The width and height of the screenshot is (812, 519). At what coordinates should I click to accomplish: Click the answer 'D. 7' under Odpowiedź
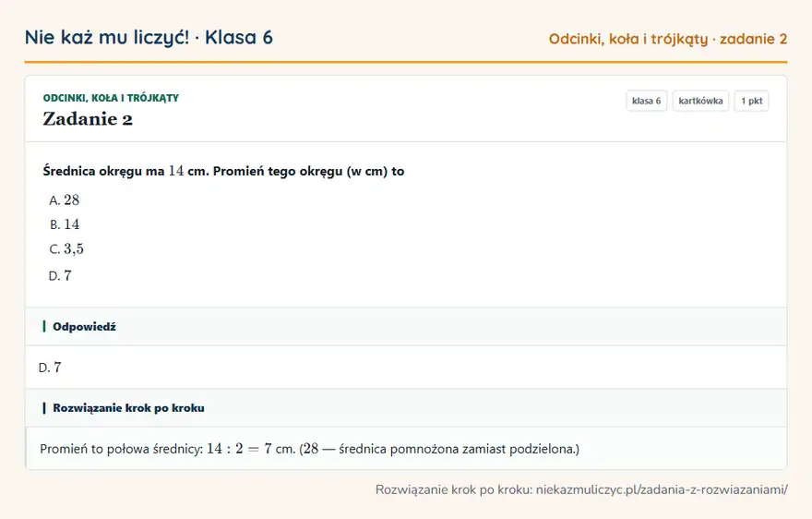50,368
